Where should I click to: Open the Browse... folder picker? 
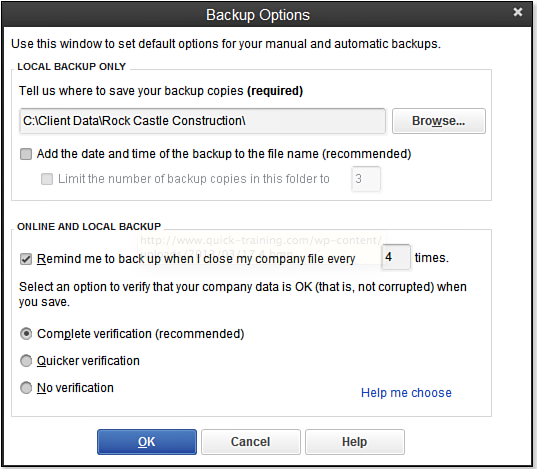click(x=439, y=121)
